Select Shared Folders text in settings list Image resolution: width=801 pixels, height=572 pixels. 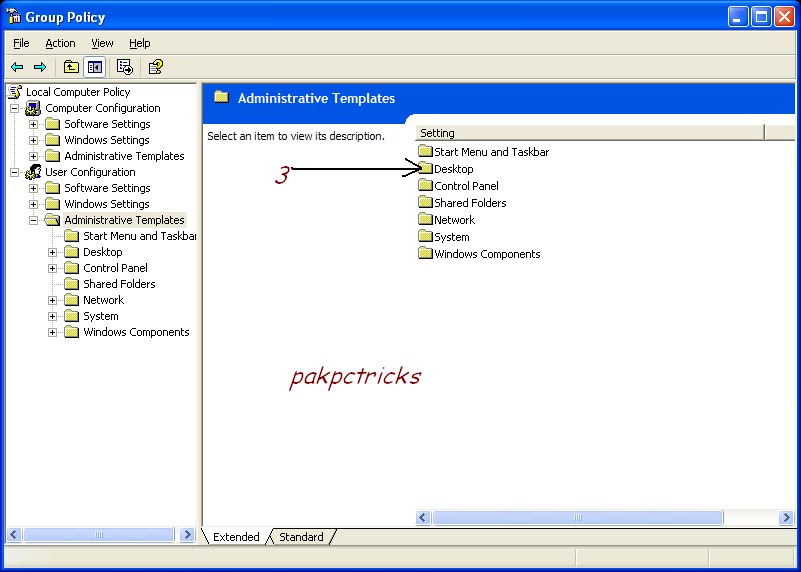point(470,203)
